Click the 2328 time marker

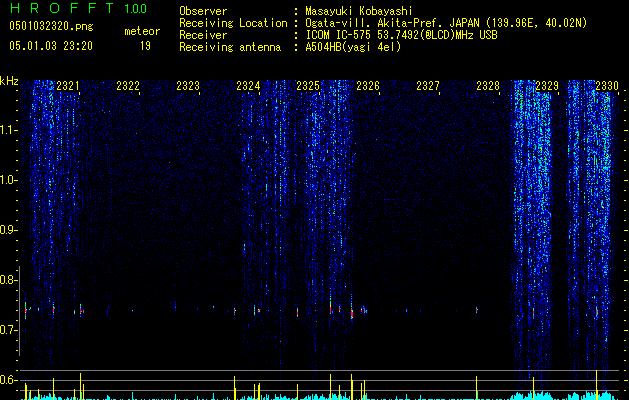coord(488,85)
